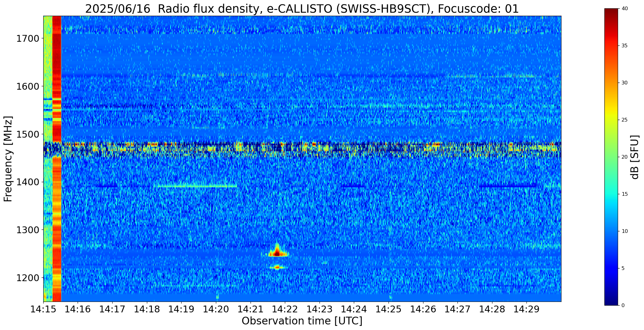Click the colorbar tick label 5
The width and height of the screenshot is (644, 330).
point(623,268)
